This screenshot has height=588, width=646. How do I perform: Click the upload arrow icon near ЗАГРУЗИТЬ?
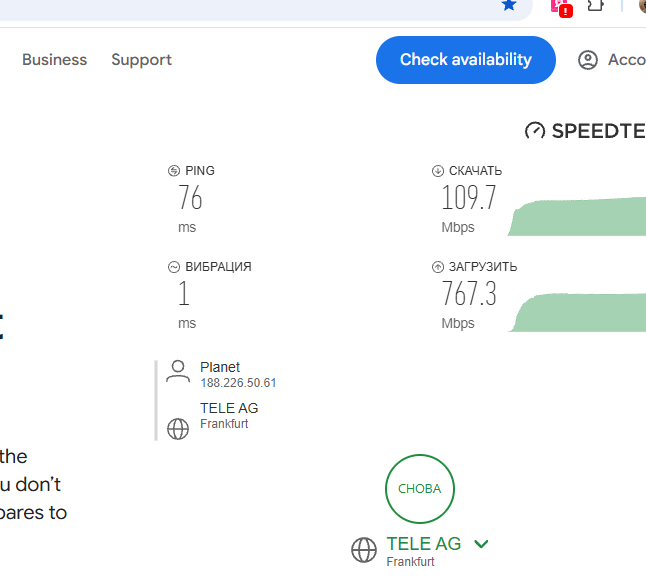click(x=438, y=267)
